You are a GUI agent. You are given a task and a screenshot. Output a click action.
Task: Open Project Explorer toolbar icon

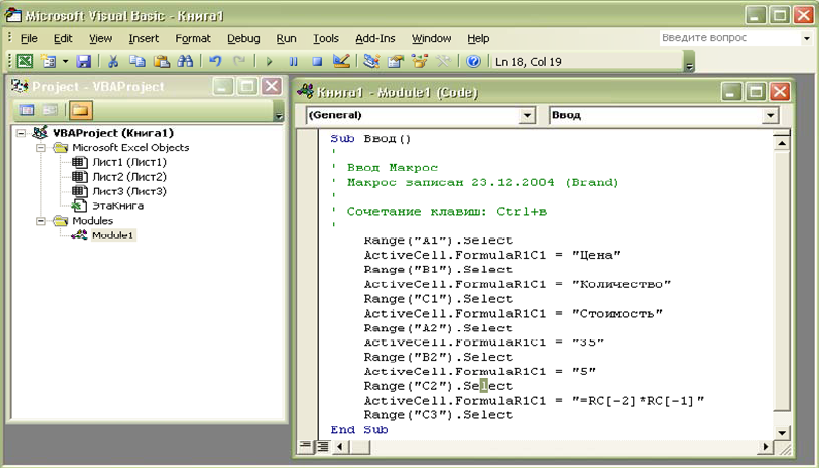click(x=371, y=62)
